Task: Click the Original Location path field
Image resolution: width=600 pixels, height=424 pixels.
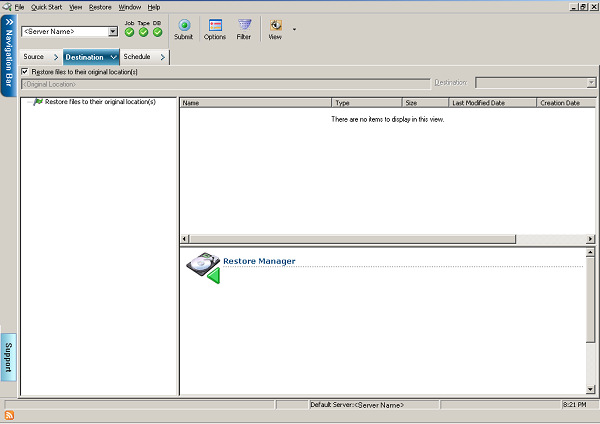Action: [226, 84]
